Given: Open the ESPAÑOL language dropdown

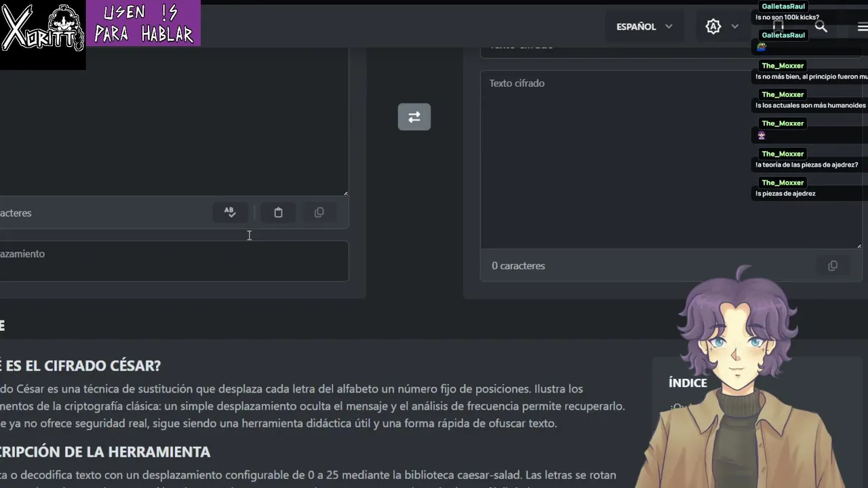Looking at the screenshot, I should coord(644,26).
